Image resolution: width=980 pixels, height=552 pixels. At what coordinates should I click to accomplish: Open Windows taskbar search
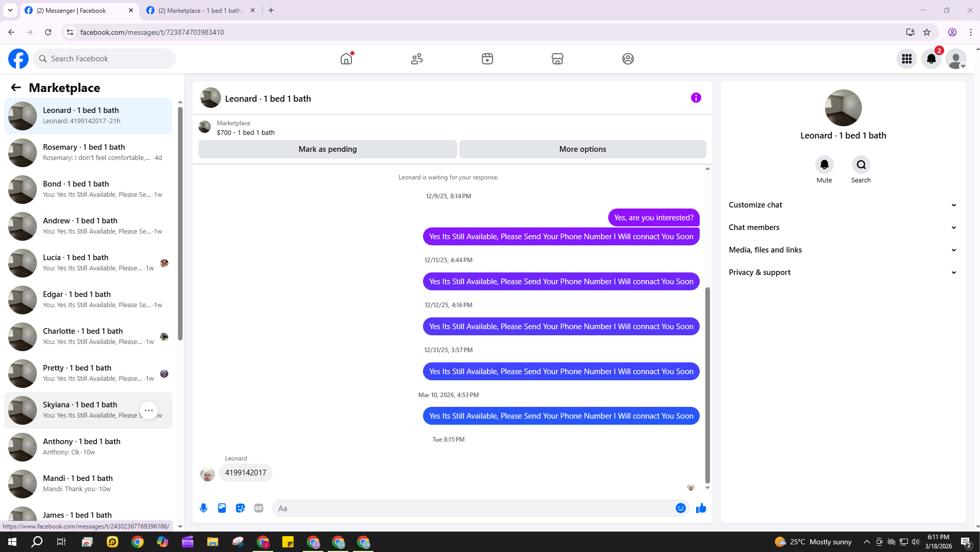[x=37, y=542]
